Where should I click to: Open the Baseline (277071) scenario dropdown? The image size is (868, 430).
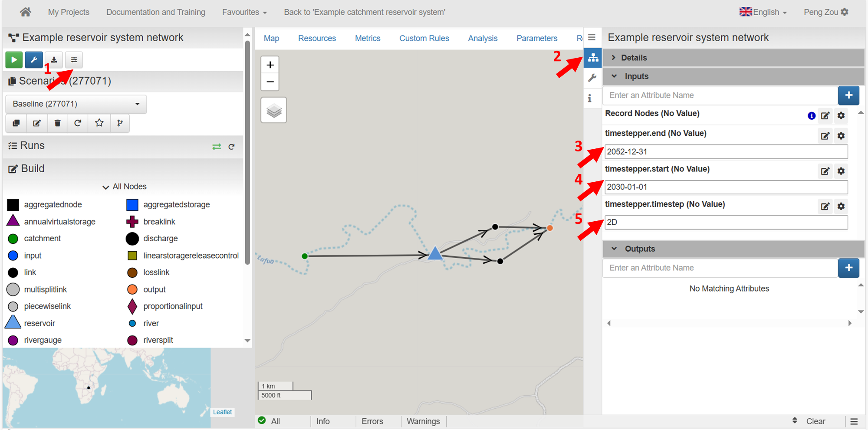76,104
